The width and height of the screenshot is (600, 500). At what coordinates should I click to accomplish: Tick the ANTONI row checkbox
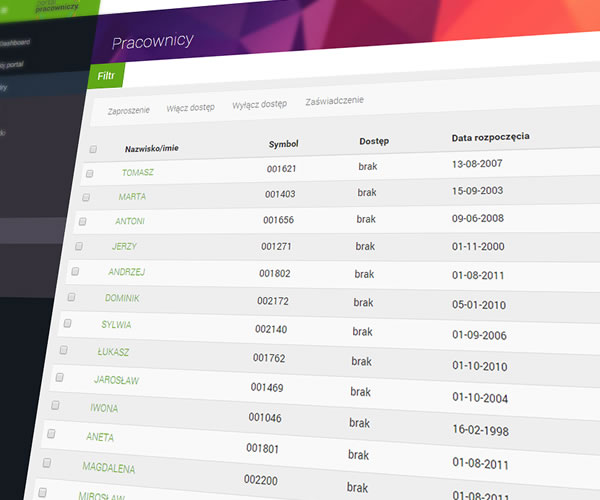[83, 221]
